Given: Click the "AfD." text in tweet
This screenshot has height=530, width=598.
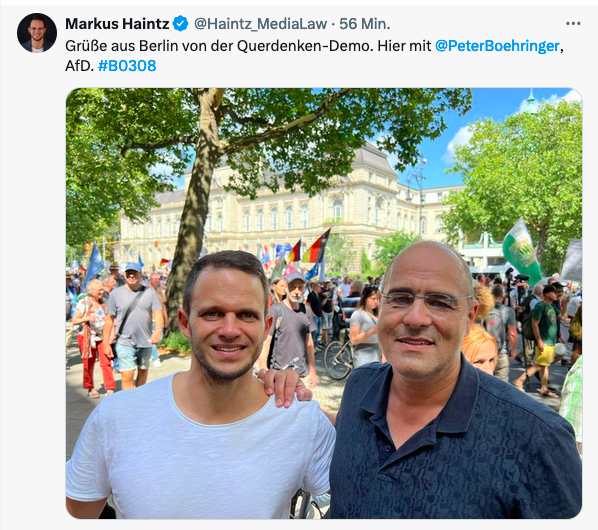Looking at the screenshot, I should click(x=79, y=66).
